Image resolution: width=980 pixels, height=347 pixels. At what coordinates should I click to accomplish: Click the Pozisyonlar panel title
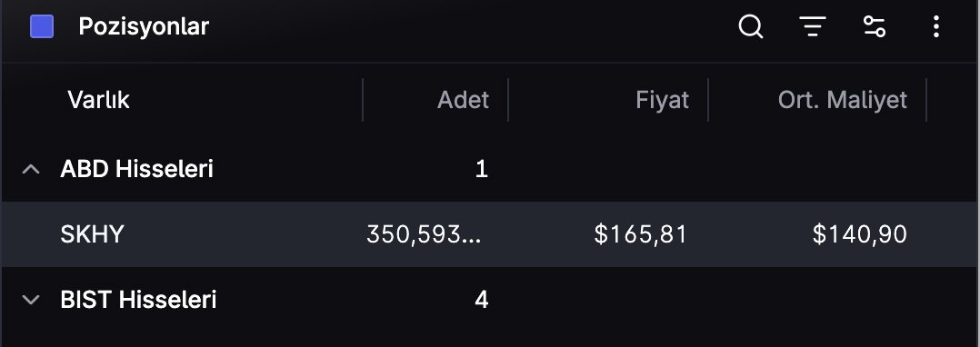tap(144, 27)
